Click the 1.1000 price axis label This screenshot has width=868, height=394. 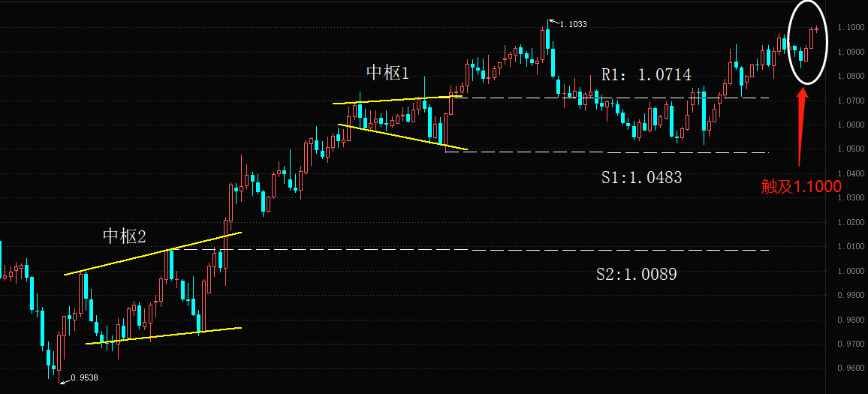[x=852, y=28]
